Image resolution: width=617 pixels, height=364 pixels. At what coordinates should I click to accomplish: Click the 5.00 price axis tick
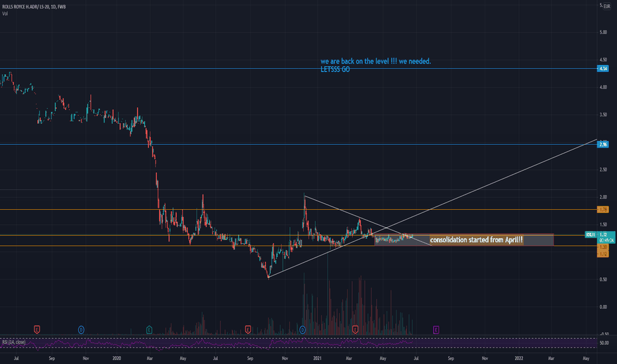tap(603, 32)
